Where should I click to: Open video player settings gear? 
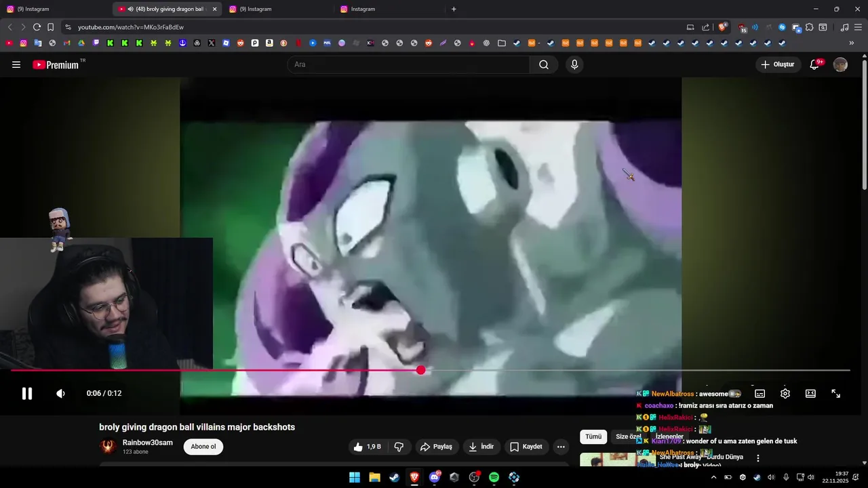(x=785, y=393)
